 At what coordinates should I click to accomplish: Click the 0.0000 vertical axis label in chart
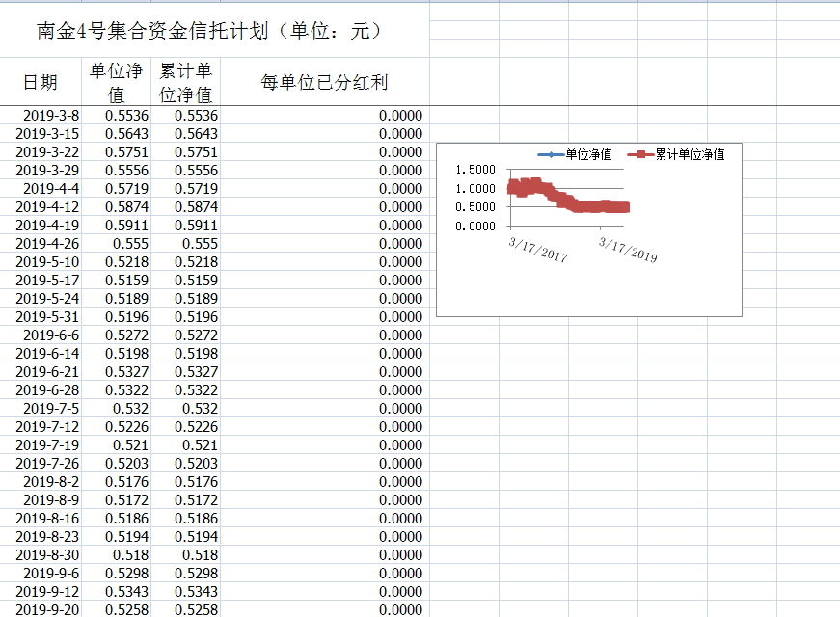point(475,227)
